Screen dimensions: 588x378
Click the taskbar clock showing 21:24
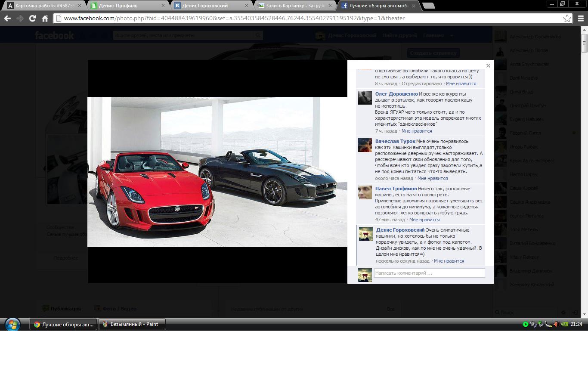click(576, 324)
